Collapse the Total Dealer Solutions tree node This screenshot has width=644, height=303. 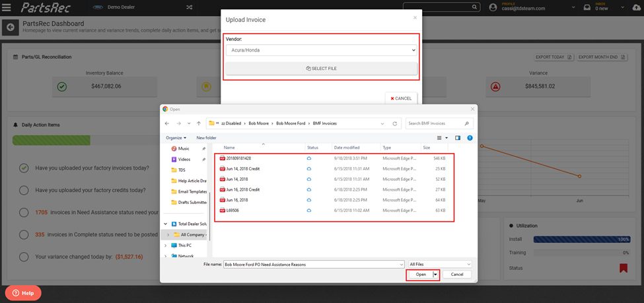click(x=165, y=224)
